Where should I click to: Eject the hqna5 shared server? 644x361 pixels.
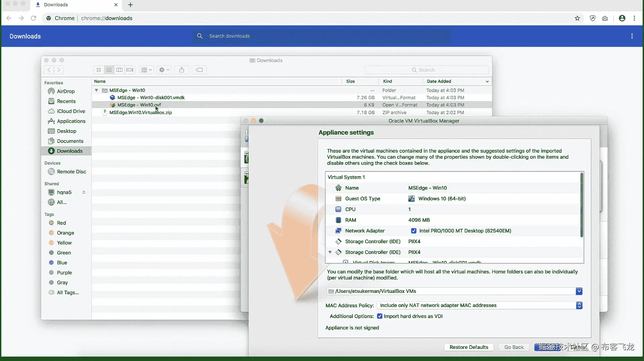84,192
